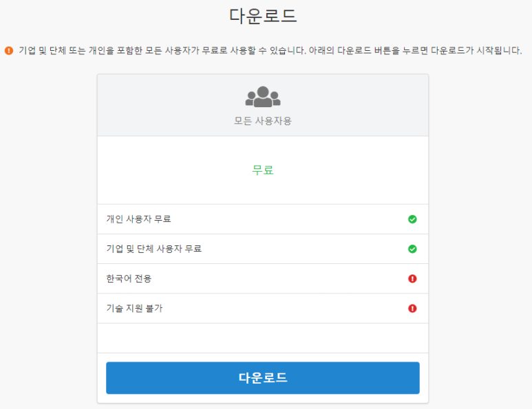The width and height of the screenshot is (532, 409).
Task: Click the 기업 및 단체 사용자 무료 text
Action: [154, 249]
